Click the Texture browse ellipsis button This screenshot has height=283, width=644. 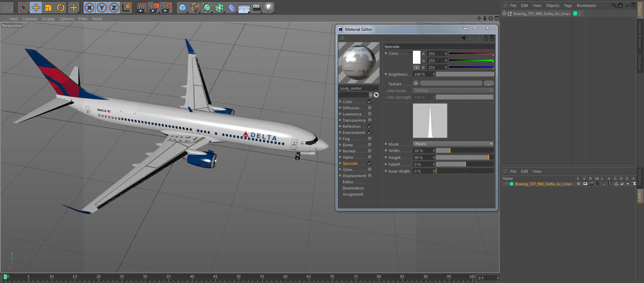pos(489,84)
